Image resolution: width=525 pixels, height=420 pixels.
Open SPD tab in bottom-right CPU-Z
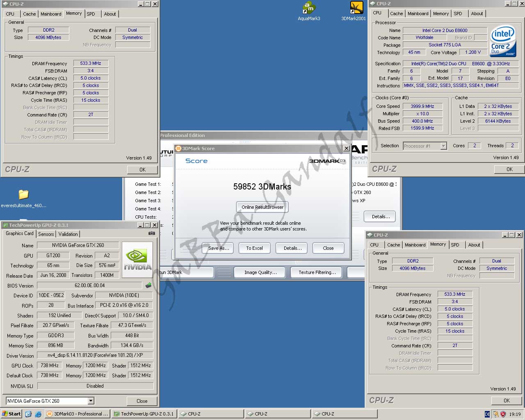(x=455, y=245)
